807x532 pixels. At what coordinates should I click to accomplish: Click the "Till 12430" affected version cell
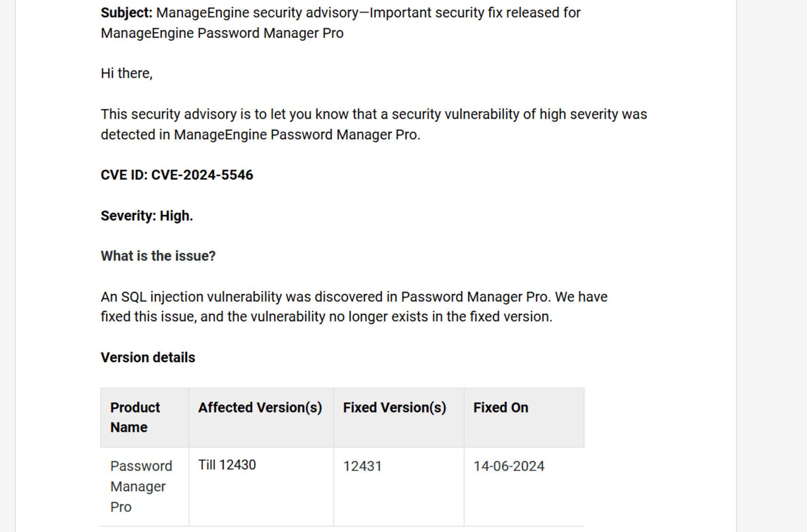click(x=227, y=465)
